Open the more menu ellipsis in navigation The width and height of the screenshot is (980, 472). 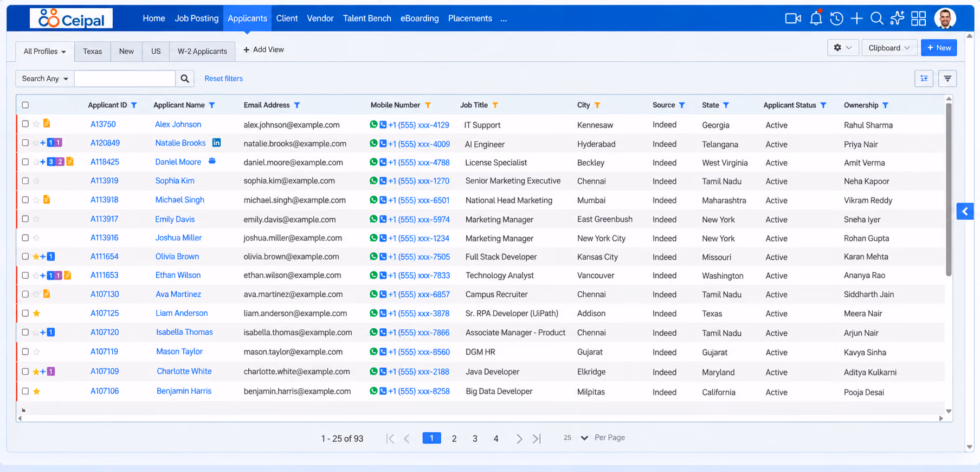tap(504, 18)
